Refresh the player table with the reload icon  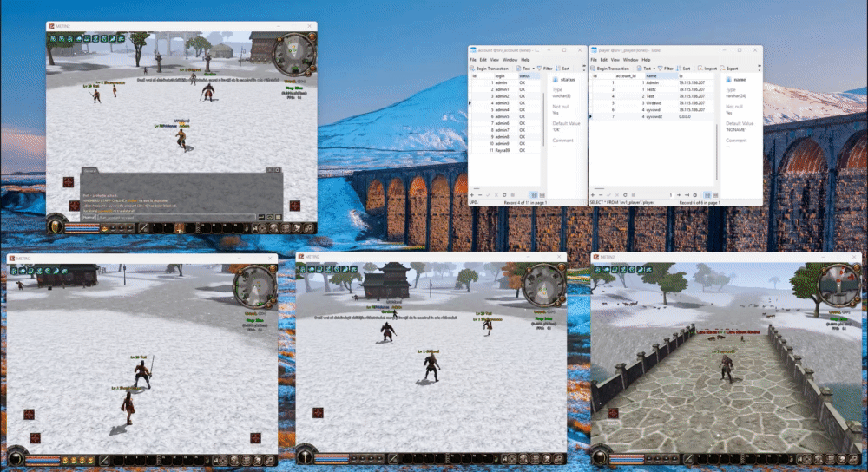[625, 195]
